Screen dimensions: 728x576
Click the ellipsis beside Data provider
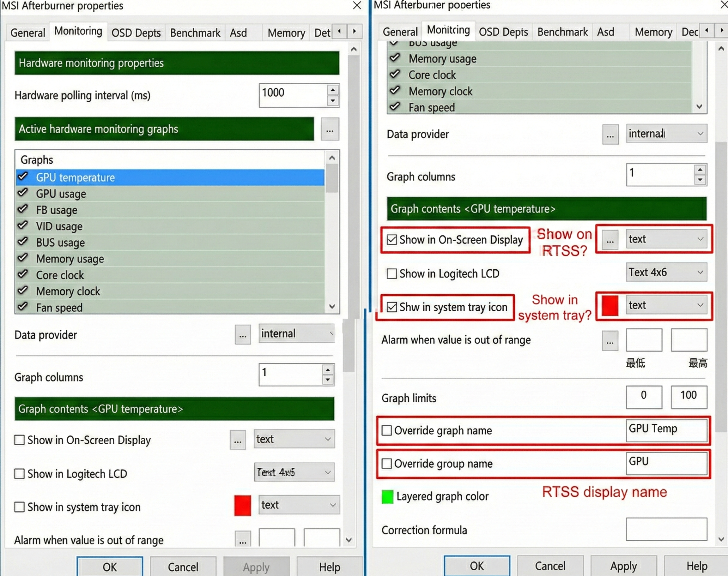tap(243, 334)
